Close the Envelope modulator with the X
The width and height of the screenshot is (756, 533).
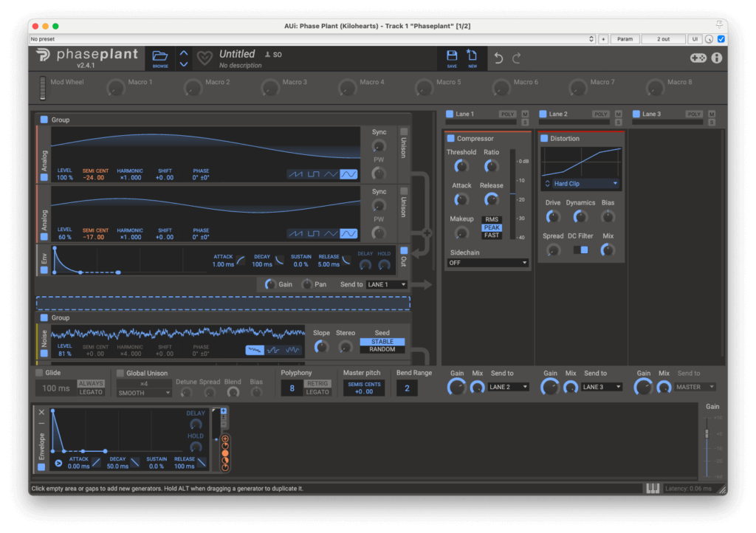pyautogui.click(x=41, y=412)
